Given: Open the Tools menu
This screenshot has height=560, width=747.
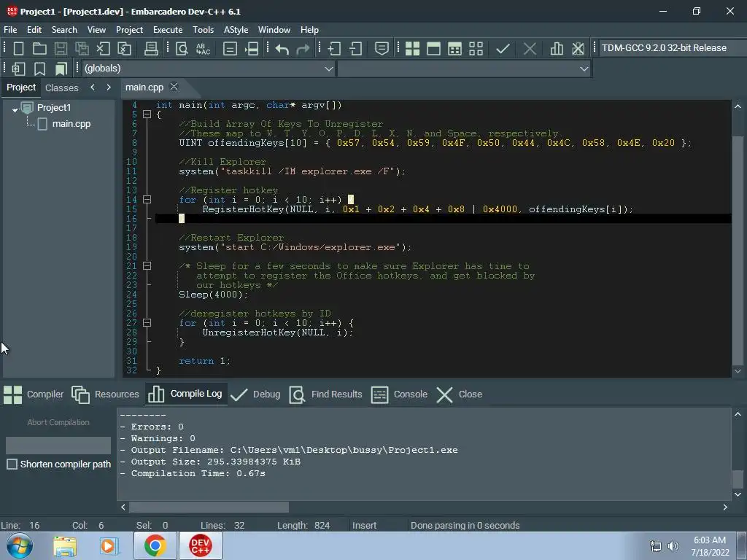Looking at the screenshot, I should pyautogui.click(x=203, y=29).
